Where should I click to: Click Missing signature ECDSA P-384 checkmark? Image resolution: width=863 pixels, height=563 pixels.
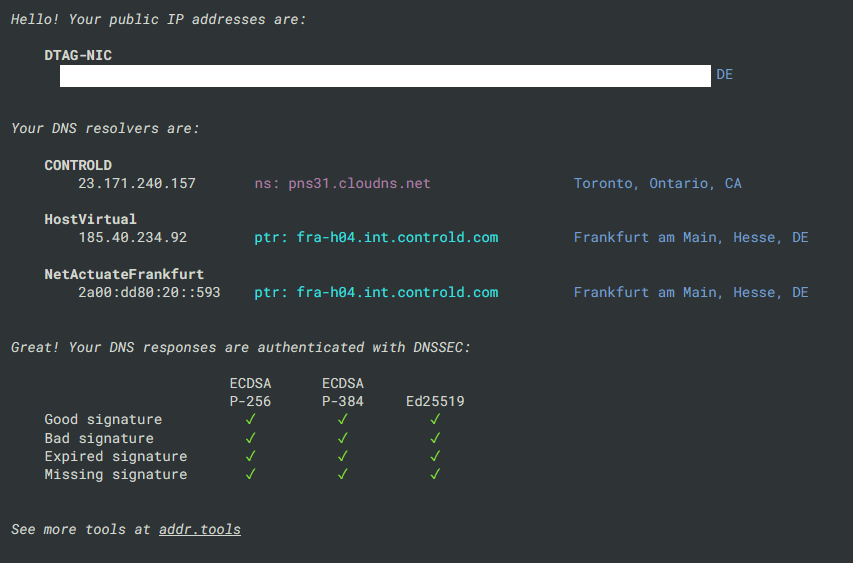pos(342,474)
